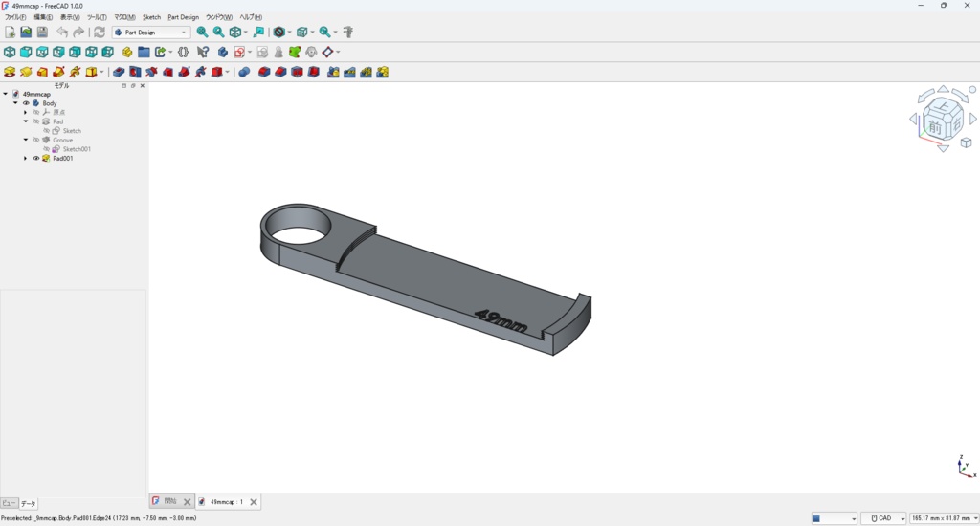
Task: Close the 49mmcap : 1 tab
Action: click(253, 502)
